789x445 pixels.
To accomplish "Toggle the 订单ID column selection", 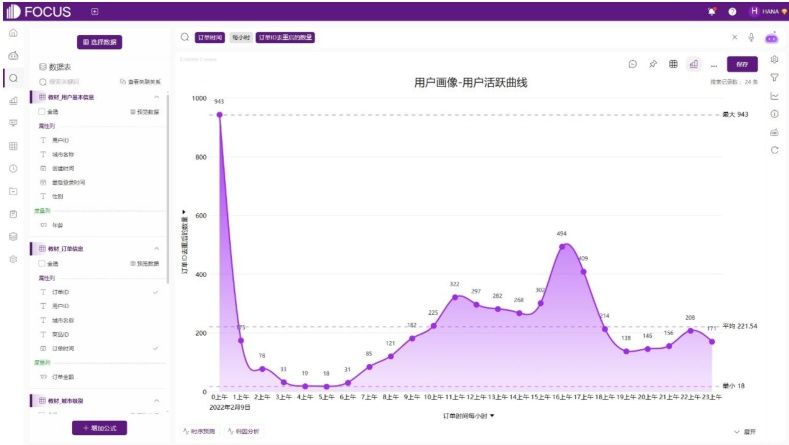I will point(99,292).
